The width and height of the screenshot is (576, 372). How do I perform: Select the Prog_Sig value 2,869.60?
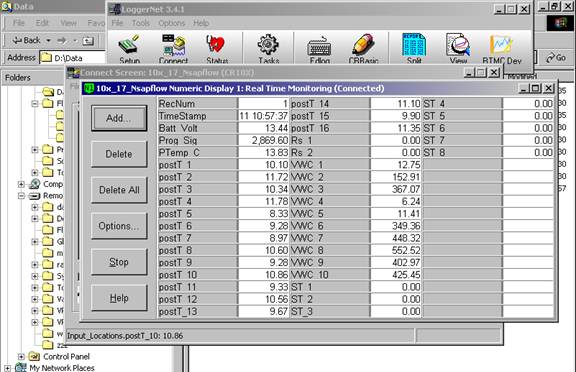click(x=264, y=140)
